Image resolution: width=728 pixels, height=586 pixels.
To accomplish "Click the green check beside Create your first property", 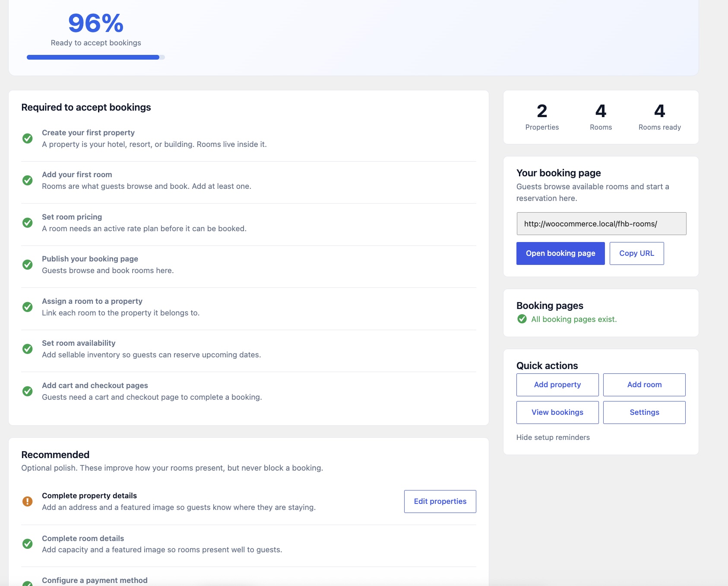I will coord(27,138).
